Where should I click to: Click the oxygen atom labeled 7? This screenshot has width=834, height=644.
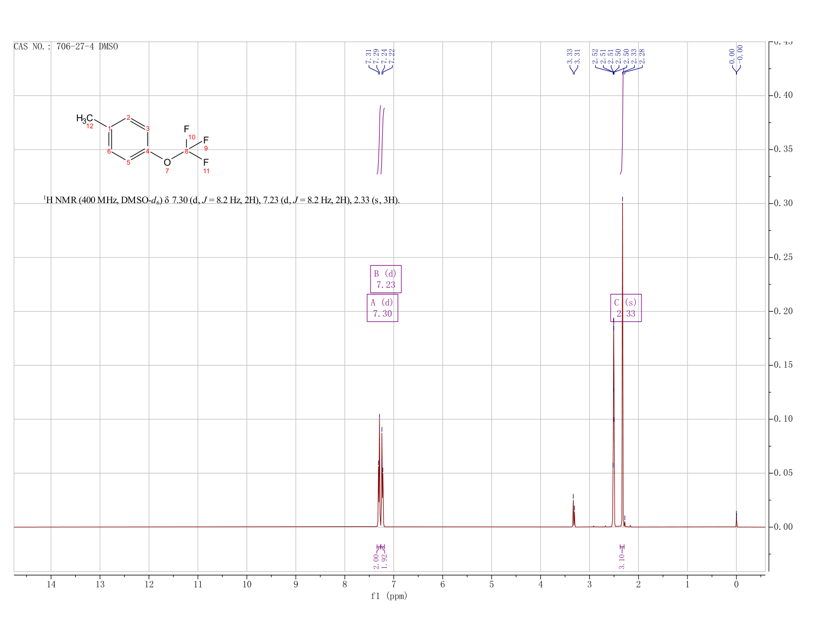coord(167,162)
